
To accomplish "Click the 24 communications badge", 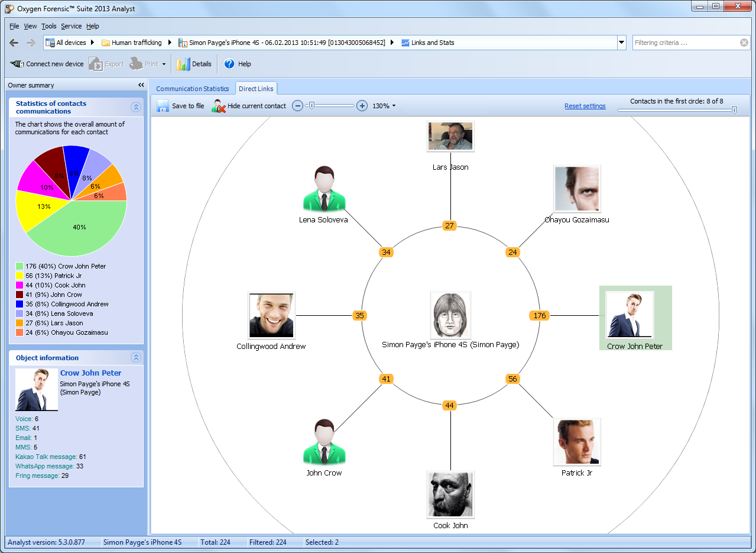I will pos(512,253).
